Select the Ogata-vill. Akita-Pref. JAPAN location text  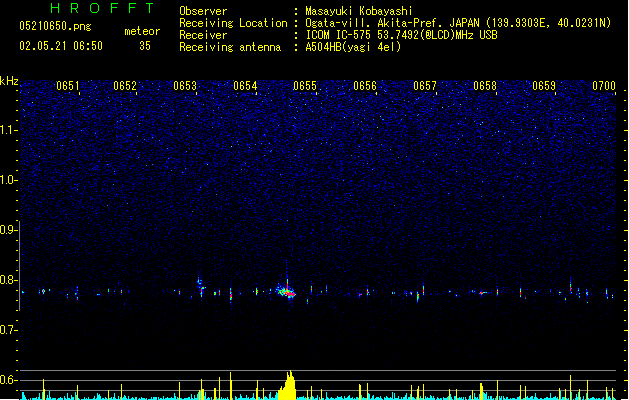pyautogui.click(x=458, y=23)
